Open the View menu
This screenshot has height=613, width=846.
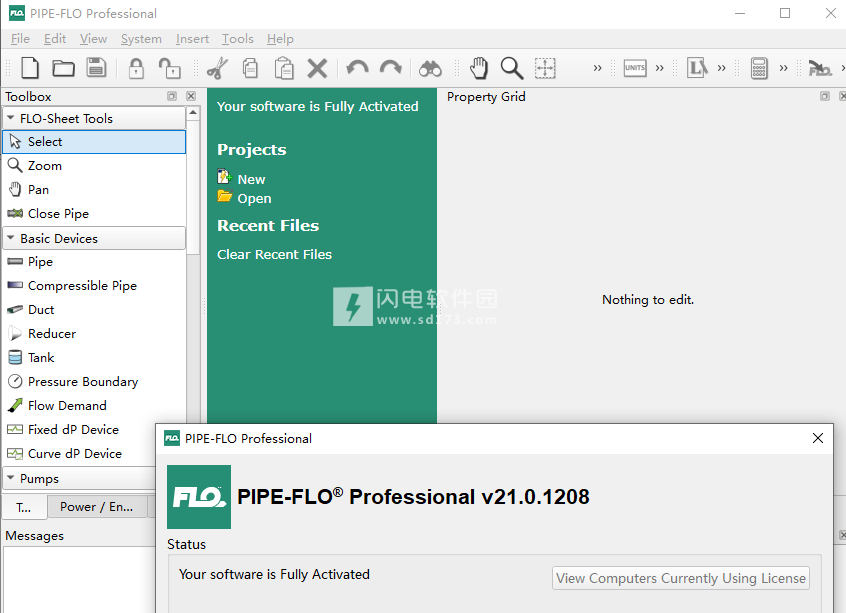click(x=93, y=39)
